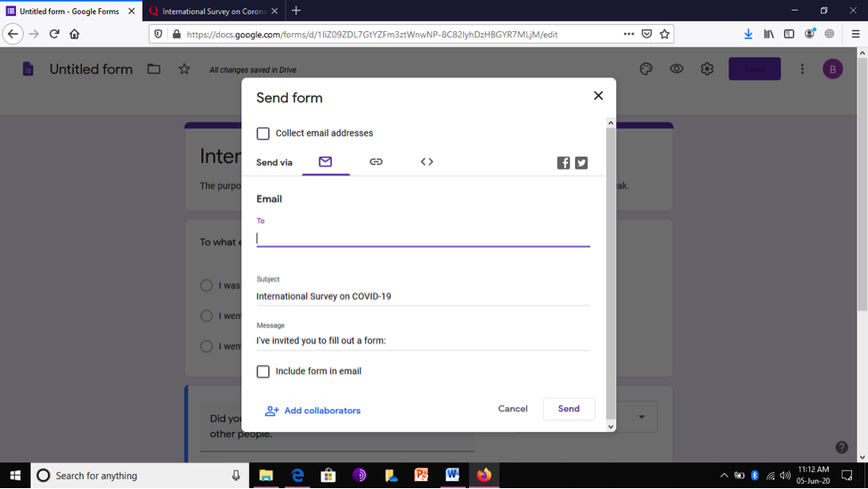This screenshot has width=868, height=489.
Task: Open a new browser tab
Action: click(296, 11)
